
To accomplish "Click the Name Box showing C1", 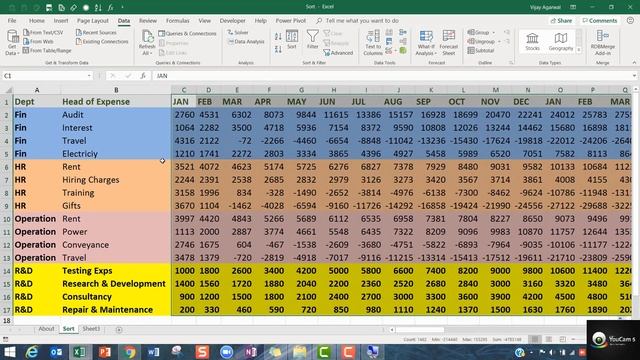I will [44, 76].
